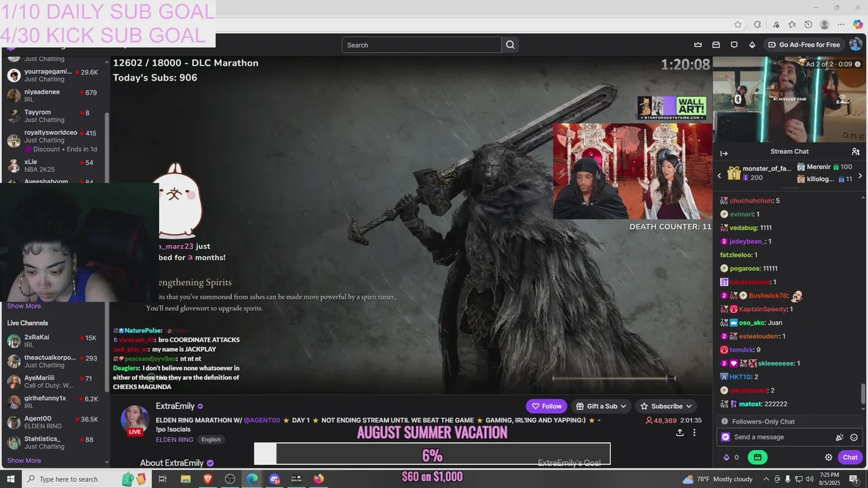
Task: Open OBS Studio from taskbar
Action: coord(230,479)
